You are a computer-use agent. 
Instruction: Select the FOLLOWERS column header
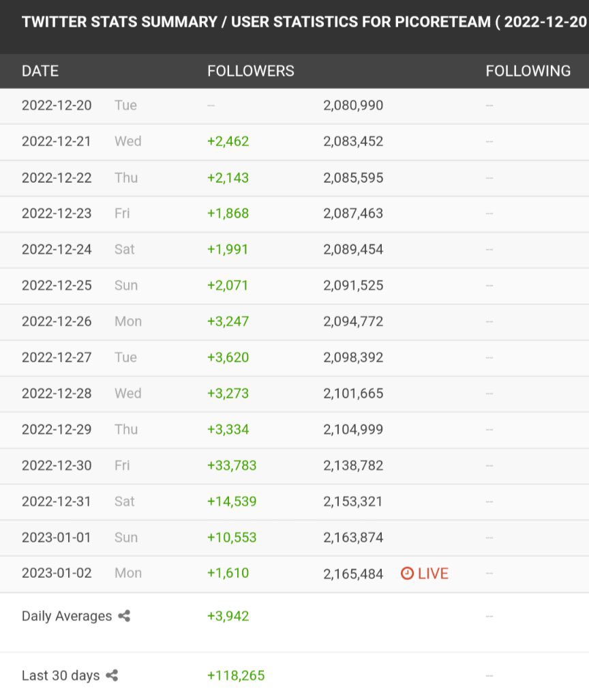click(251, 71)
